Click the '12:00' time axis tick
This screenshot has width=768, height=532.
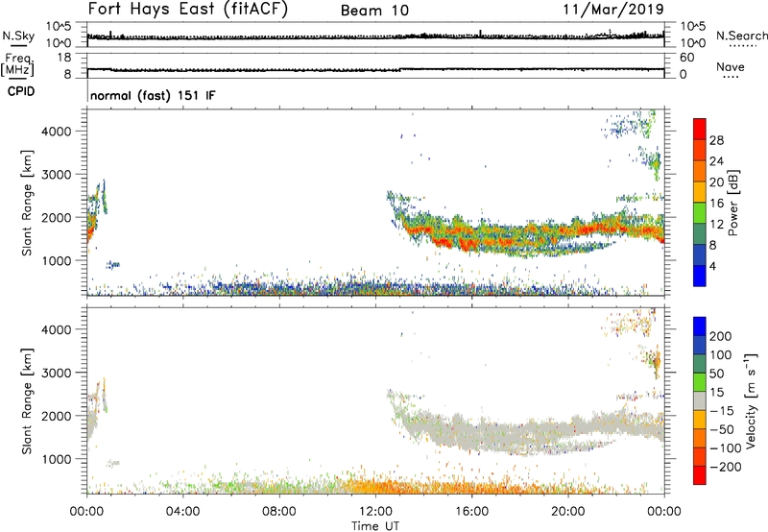[x=375, y=512]
